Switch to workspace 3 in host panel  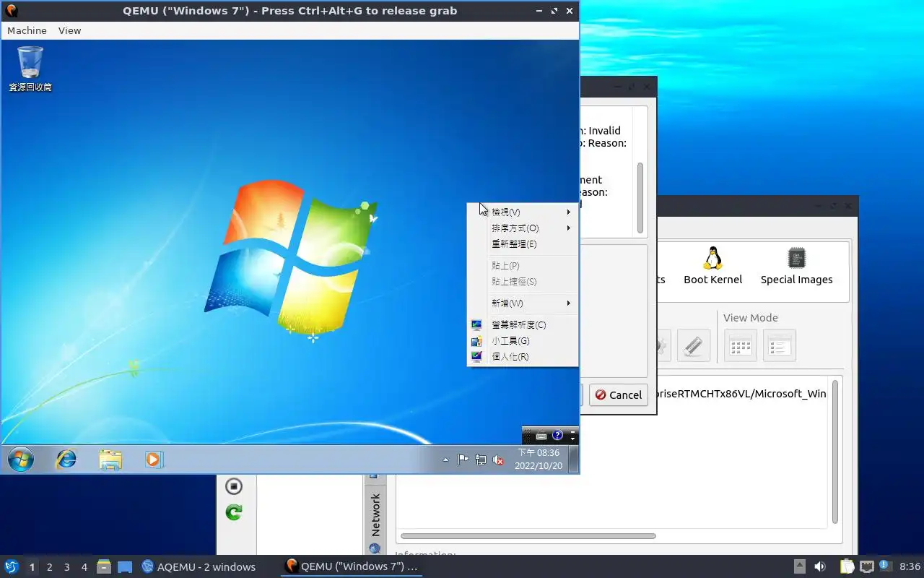tap(66, 567)
